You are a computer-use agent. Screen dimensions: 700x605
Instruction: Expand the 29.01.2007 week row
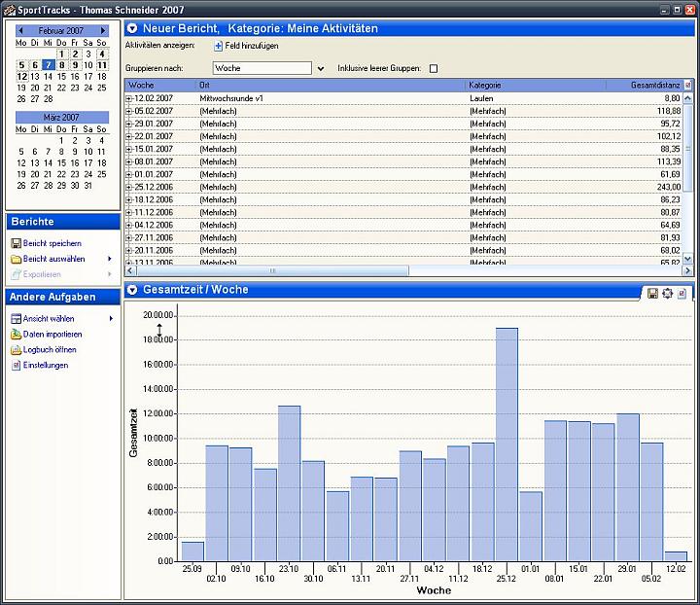pyautogui.click(x=129, y=124)
